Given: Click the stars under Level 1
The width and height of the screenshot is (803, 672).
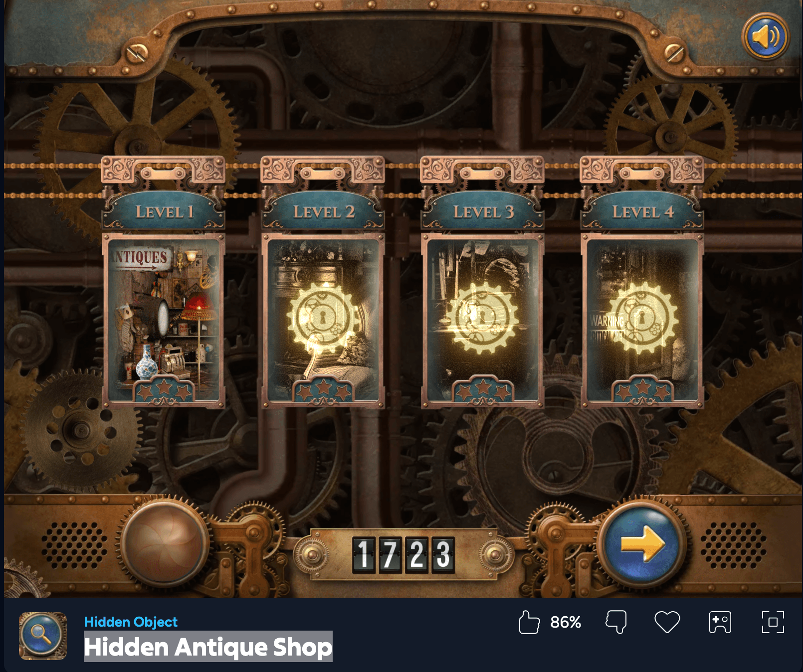Looking at the screenshot, I should click(164, 390).
